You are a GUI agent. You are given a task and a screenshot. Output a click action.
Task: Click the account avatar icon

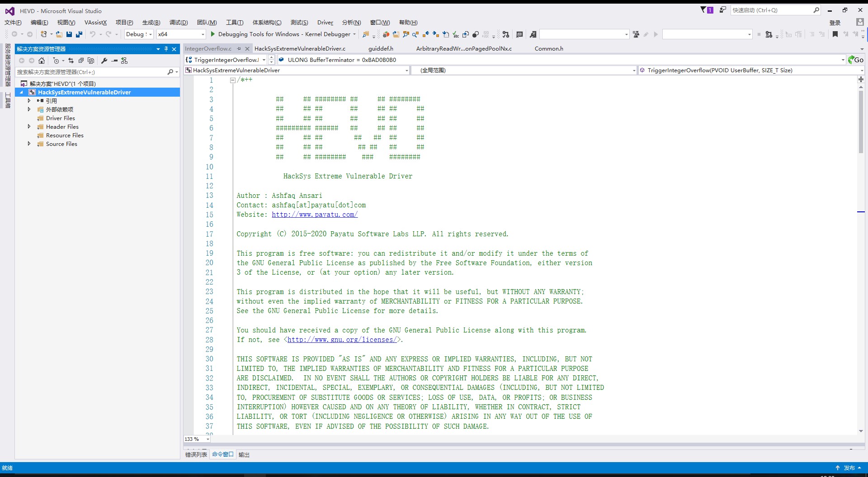(x=860, y=22)
